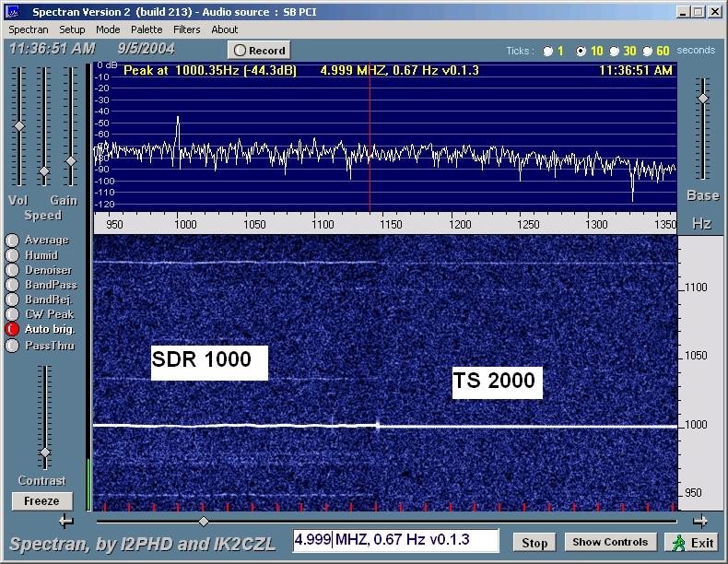Disable Auto brig. option
This screenshot has height=564, width=728.
[12, 329]
